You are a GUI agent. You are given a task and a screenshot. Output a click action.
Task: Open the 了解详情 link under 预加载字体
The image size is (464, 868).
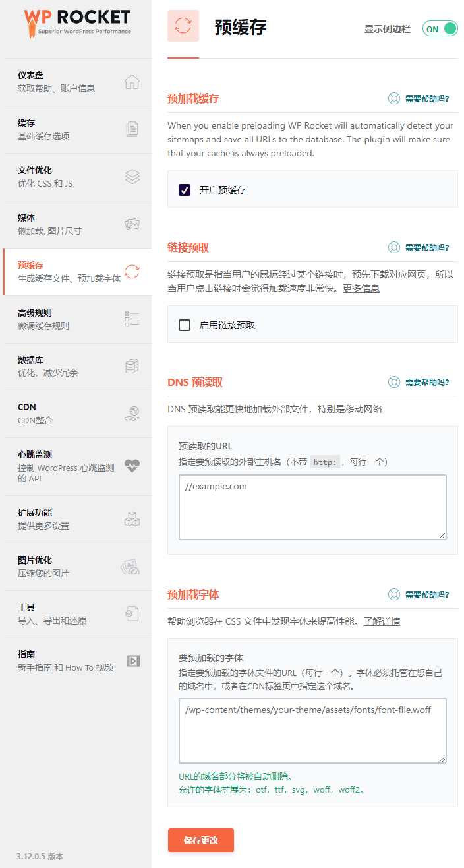coord(382,621)
